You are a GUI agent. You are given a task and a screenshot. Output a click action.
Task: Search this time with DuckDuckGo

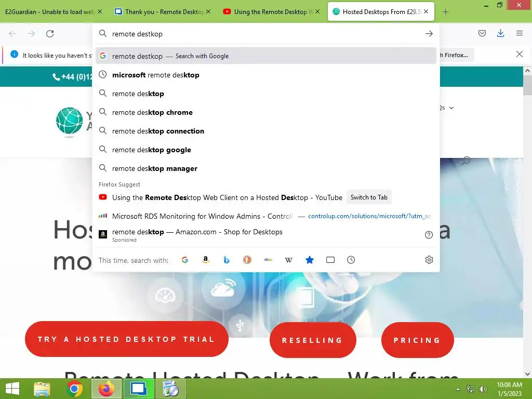[247, 260]
